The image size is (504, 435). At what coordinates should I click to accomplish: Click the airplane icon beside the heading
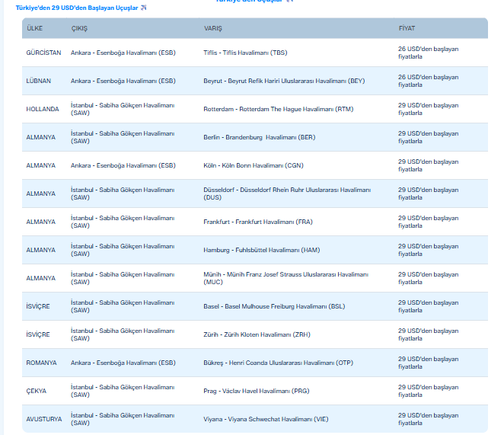[x=143, y=8]
